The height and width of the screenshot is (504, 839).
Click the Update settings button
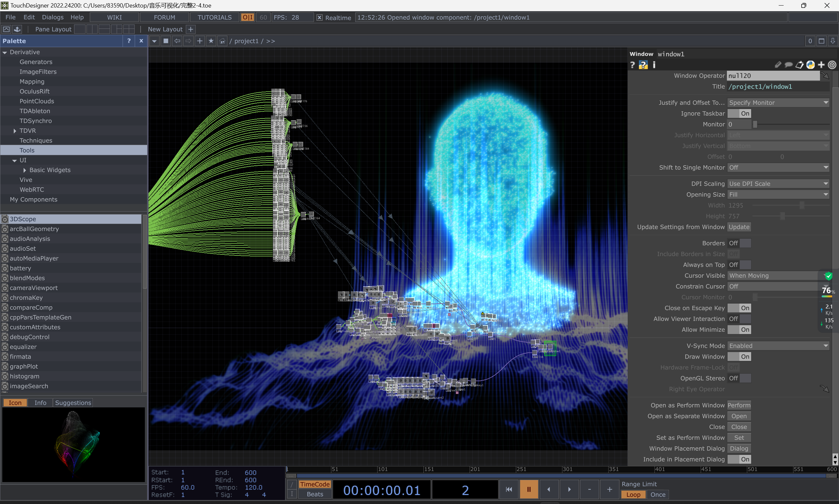[739, 227]
